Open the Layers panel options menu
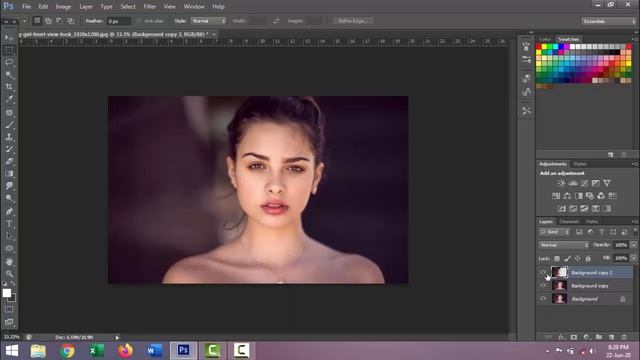640x360 pixels. click(x=634, y=222)
